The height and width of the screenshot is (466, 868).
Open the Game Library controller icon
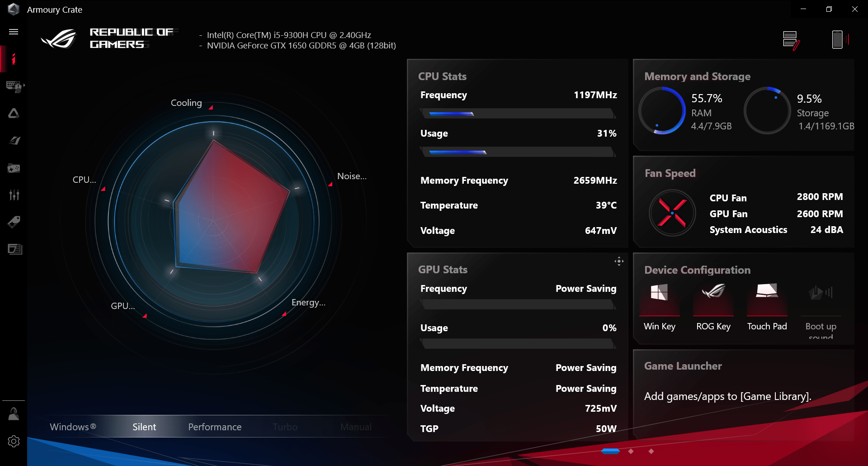tap(14, 168)
